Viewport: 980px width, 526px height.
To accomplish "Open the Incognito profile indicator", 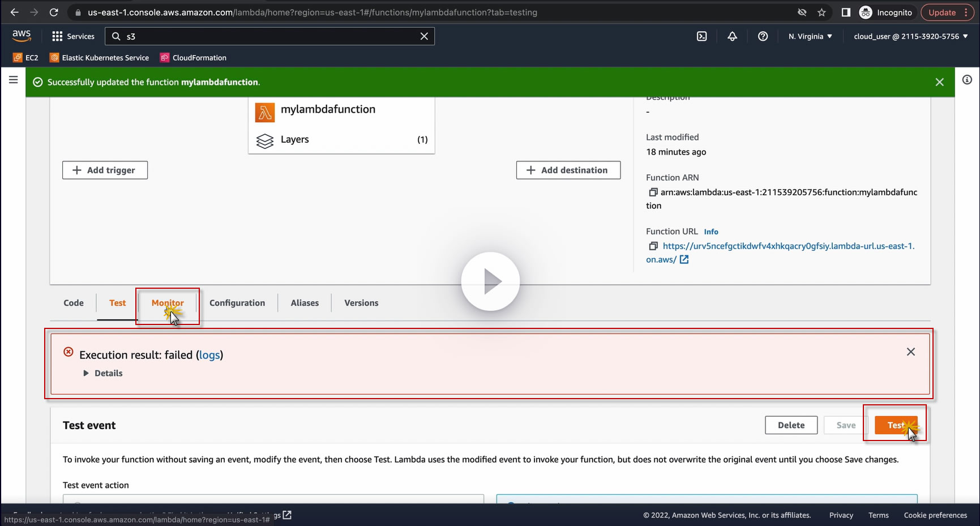I will coord(886,12).
